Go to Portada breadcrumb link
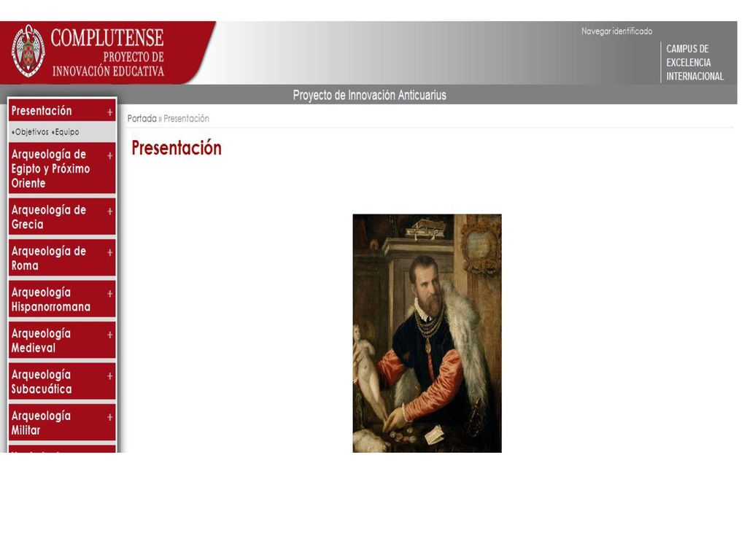The image size is (747, 560). coord(142,119)
